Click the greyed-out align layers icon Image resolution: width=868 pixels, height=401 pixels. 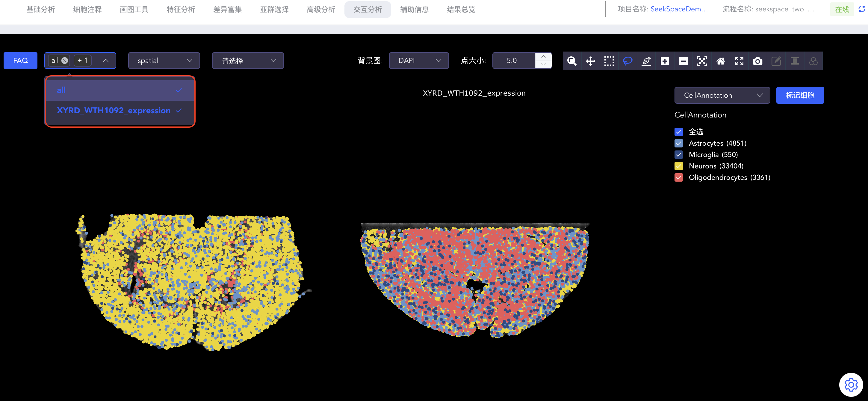coord(795,61)
